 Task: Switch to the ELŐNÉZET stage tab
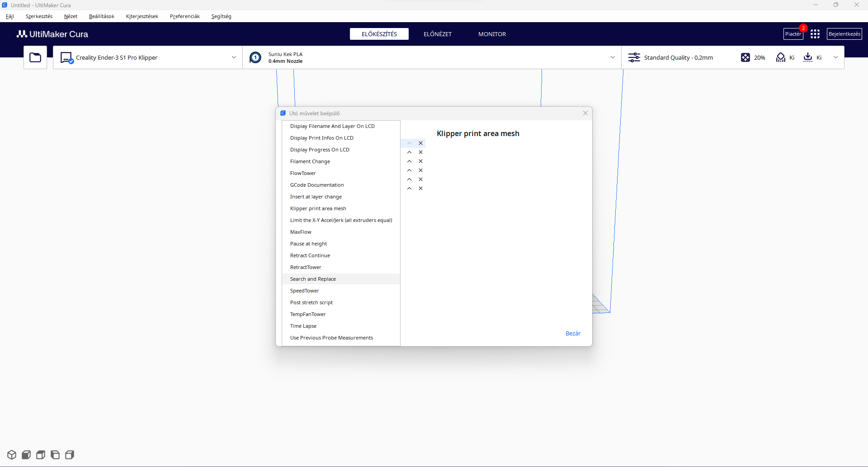(438, 34)
